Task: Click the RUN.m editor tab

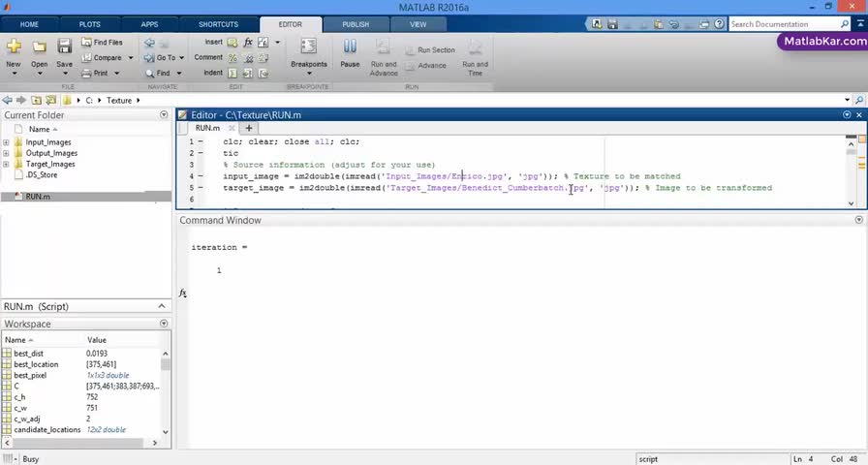Action: pyautogui.click(x=208, y=128)
